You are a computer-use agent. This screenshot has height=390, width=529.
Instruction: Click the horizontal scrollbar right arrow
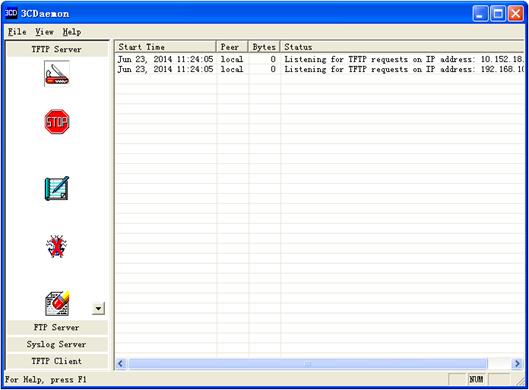point(517,364)
